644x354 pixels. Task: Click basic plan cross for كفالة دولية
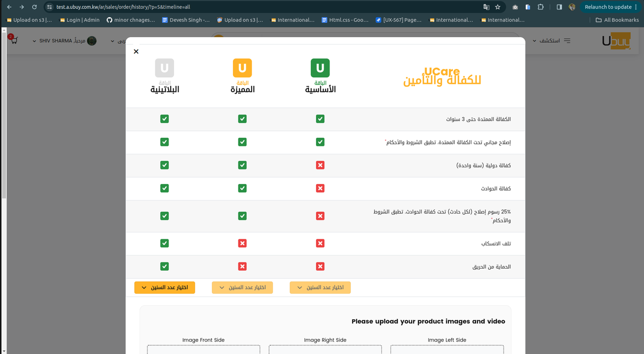click(x=320, y=165)
